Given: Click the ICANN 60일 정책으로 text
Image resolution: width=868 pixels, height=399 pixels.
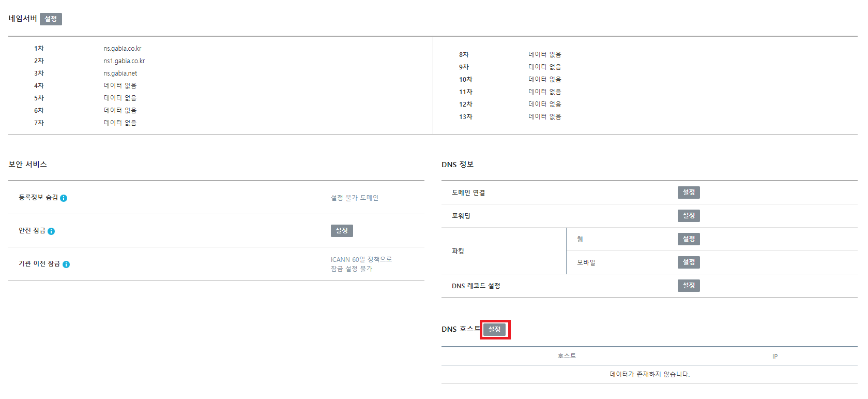Looking at the screenshot, I should tap(361, 259).
